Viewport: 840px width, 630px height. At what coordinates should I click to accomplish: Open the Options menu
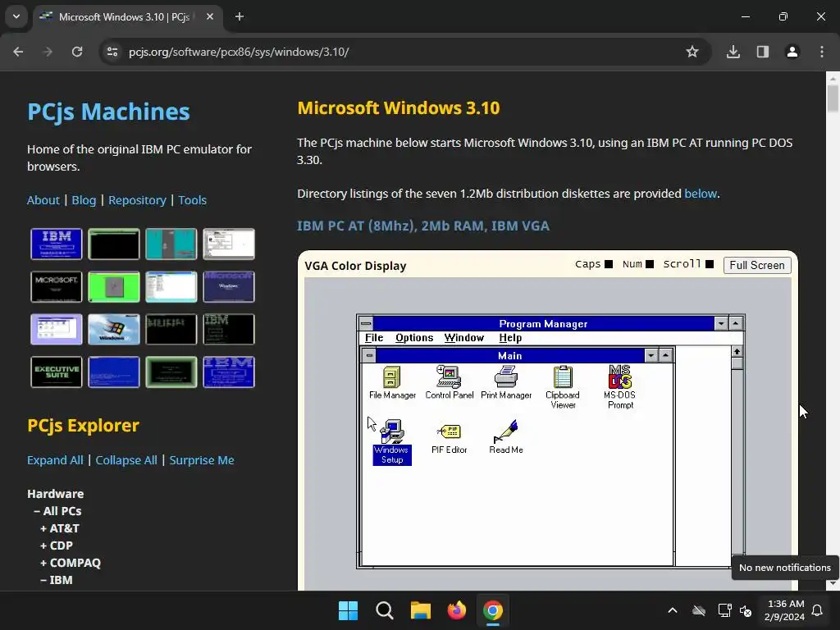point(414,337)
